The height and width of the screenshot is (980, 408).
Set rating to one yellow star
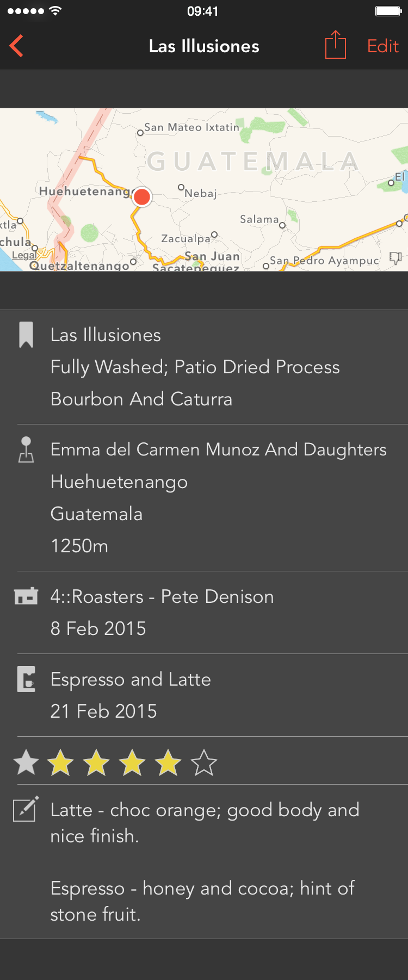60,762
